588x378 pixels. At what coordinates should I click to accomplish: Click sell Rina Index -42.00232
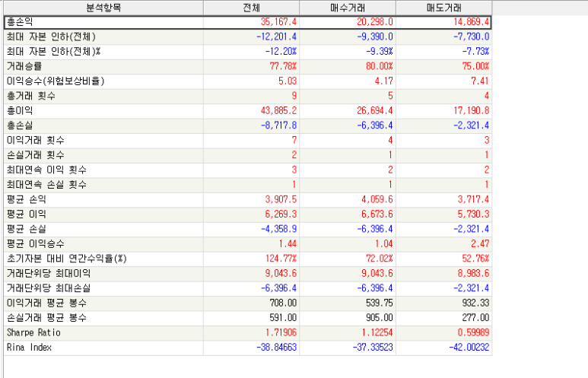coord(469,348)
